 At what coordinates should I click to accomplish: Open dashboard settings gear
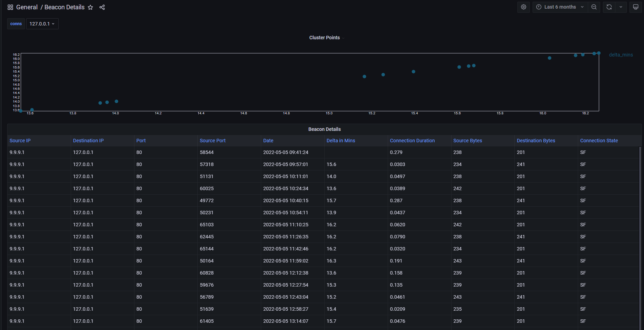[x=523, y=7]
